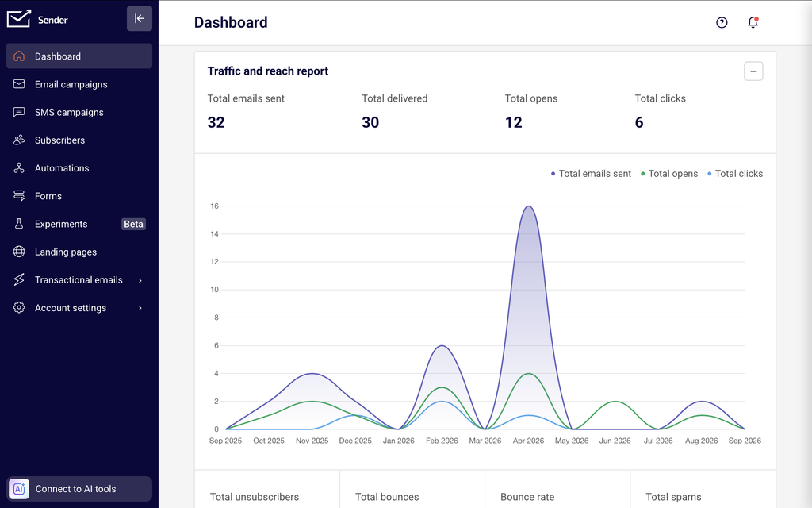This screenshot has height=508, width=812.
Task: Click the Experiments flask icon
Action: pos(19,224)
